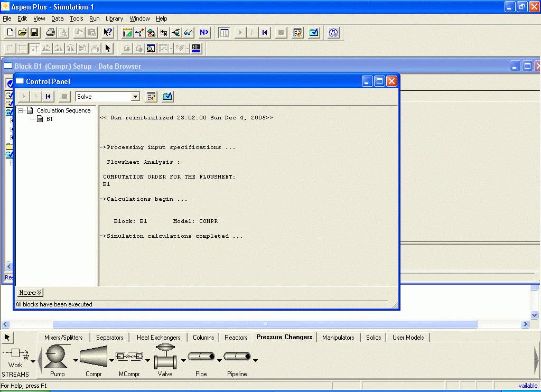541x392 pixels.
Task: Switch to the Manipulators tab
Action: (338, 338)
